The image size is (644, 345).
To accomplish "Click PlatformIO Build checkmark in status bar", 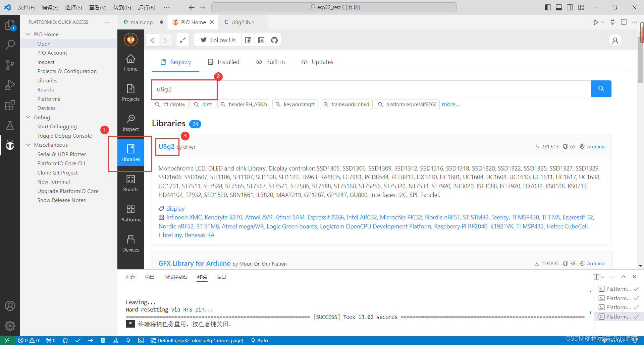I will click(78, 340).
